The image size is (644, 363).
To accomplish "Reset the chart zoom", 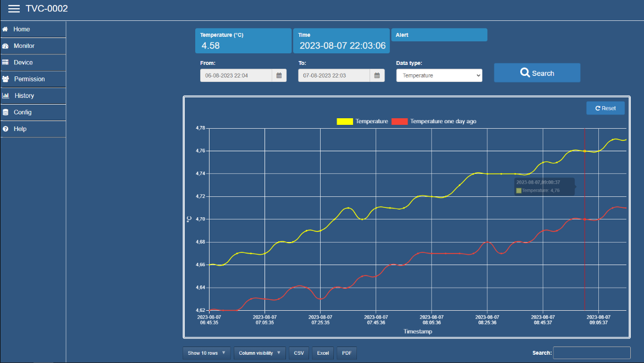I will pos(605,108).
